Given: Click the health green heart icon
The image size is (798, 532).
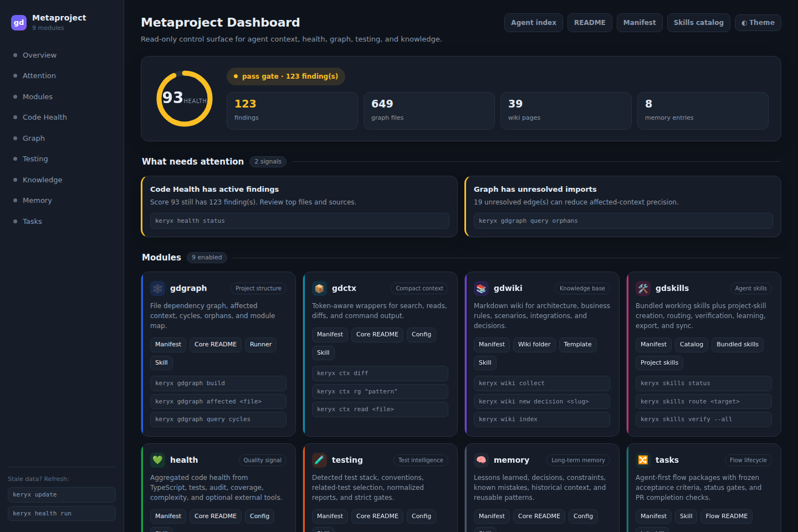Looking at the screenshot, I should click(158, 461).
